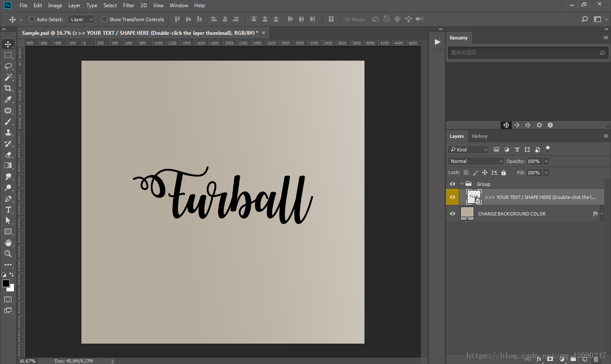Add layer style via fx button
This screenshot has width=611, height=364.
(x=539, y=359)
